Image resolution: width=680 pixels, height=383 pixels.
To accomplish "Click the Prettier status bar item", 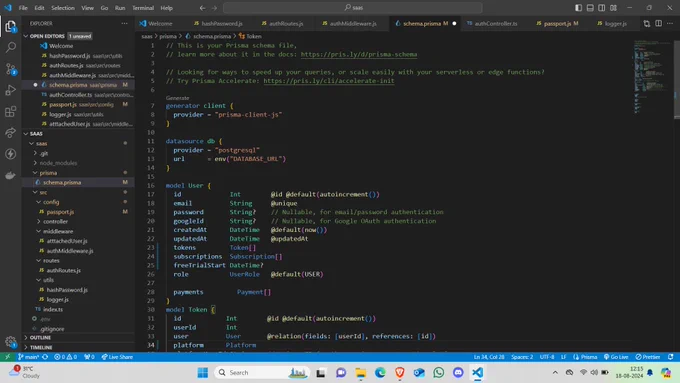I will pos(648,357).
